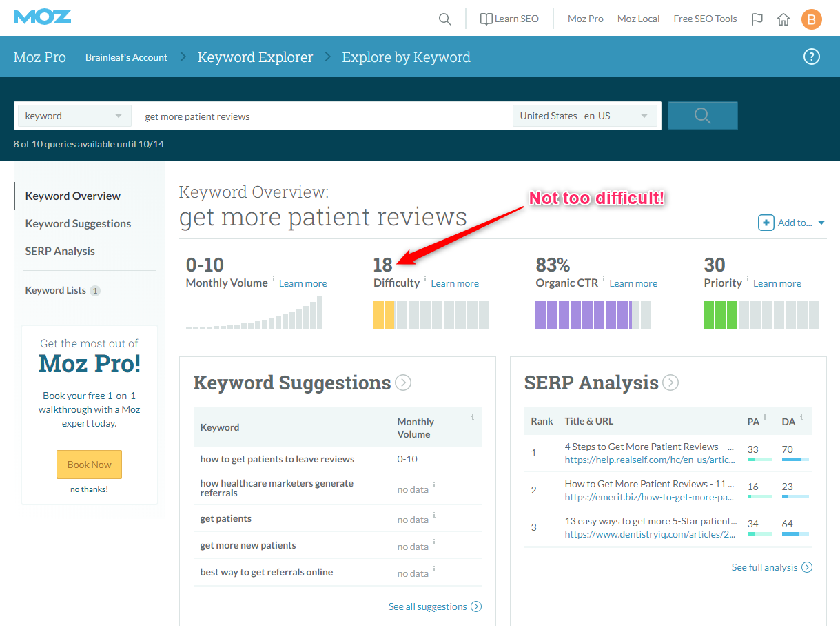Click info icon beside Difficulty metric

[x=425, y=279]
